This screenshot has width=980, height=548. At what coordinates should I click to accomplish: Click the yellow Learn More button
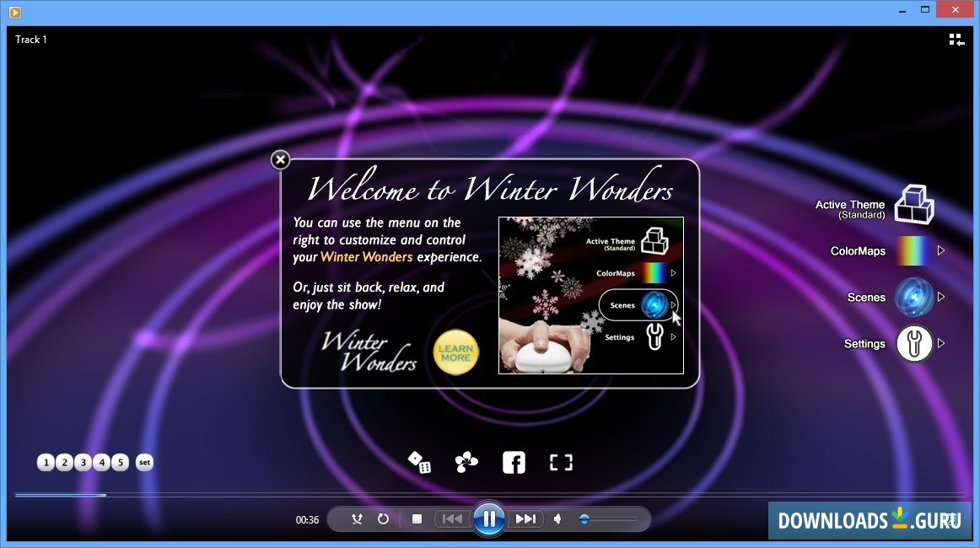click(455, 353)
